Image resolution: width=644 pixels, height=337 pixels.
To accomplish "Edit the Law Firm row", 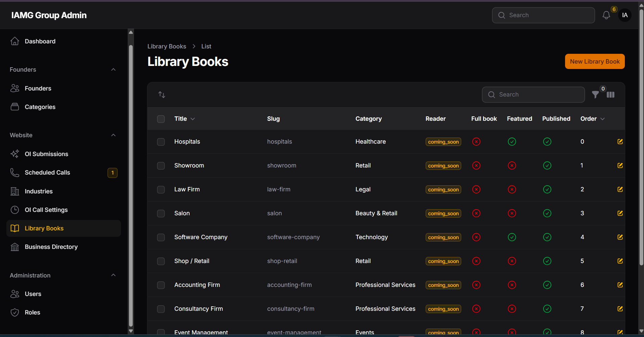I will click(620, 189).
